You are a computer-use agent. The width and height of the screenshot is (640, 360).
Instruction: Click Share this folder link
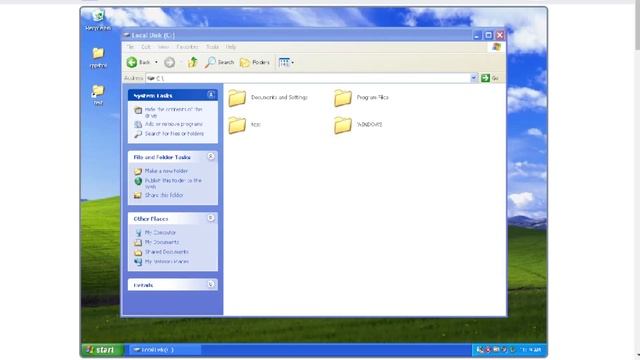click(164, 196)
